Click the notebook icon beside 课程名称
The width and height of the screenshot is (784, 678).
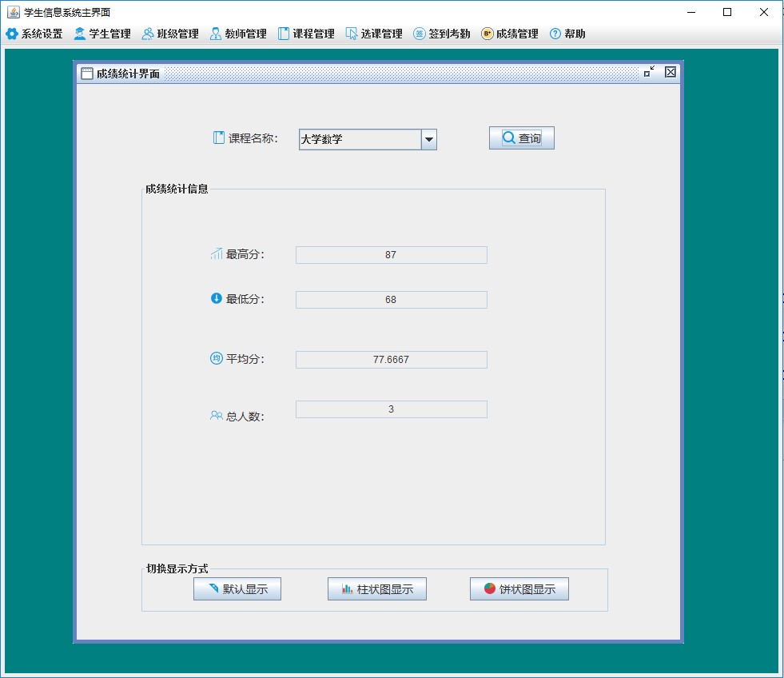[x=219, y=138]
